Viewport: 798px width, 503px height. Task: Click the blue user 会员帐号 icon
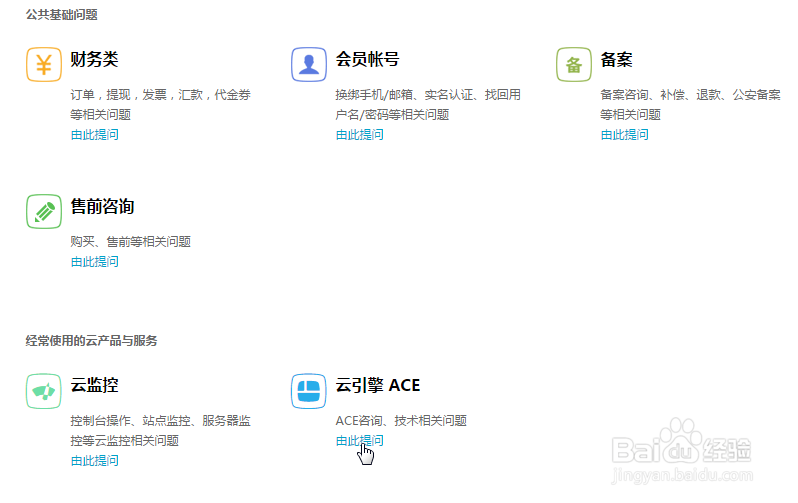coord(309,65)
